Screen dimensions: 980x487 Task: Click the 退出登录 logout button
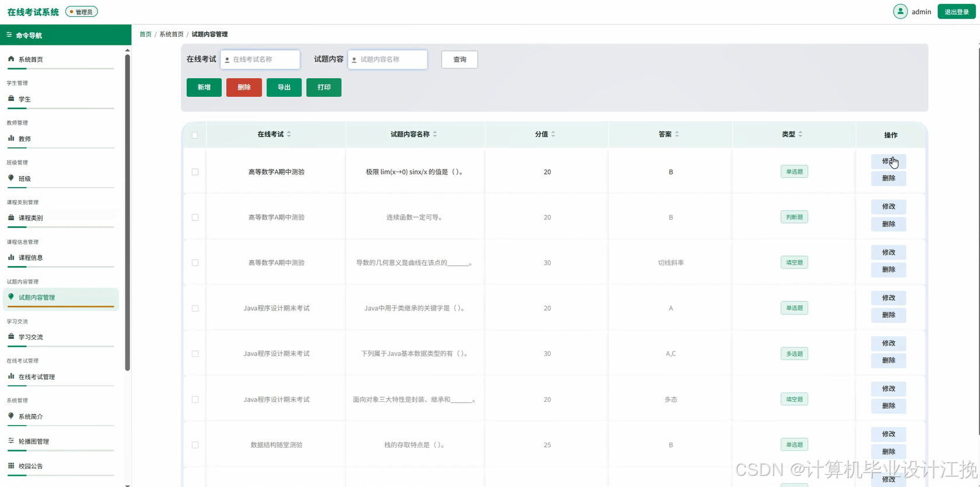coord(957,12)
